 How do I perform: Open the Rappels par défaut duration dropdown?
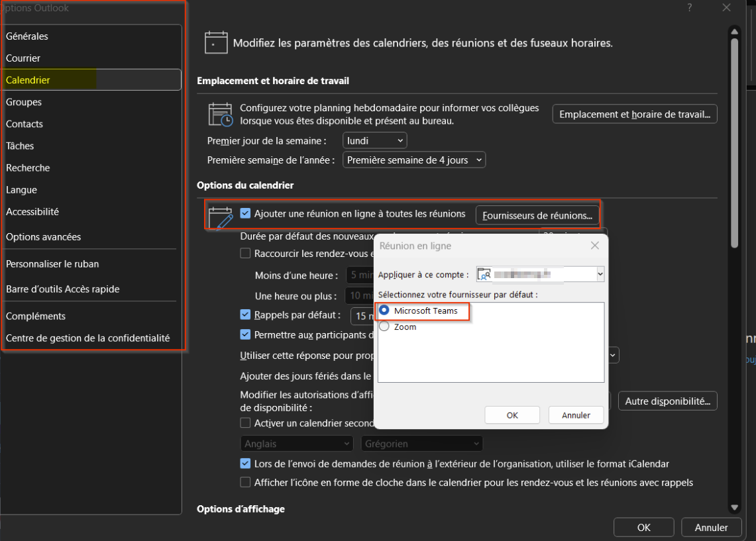click(362, 316)
